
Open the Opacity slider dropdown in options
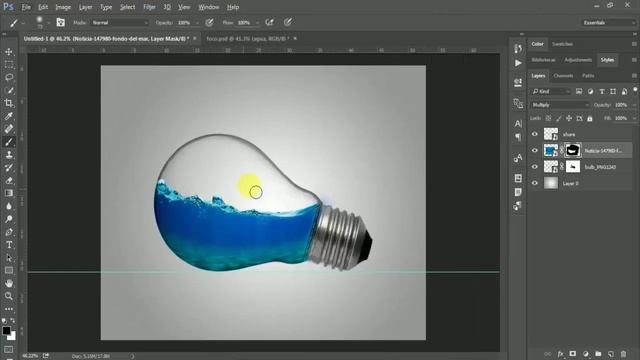click(x=197, y=23)
